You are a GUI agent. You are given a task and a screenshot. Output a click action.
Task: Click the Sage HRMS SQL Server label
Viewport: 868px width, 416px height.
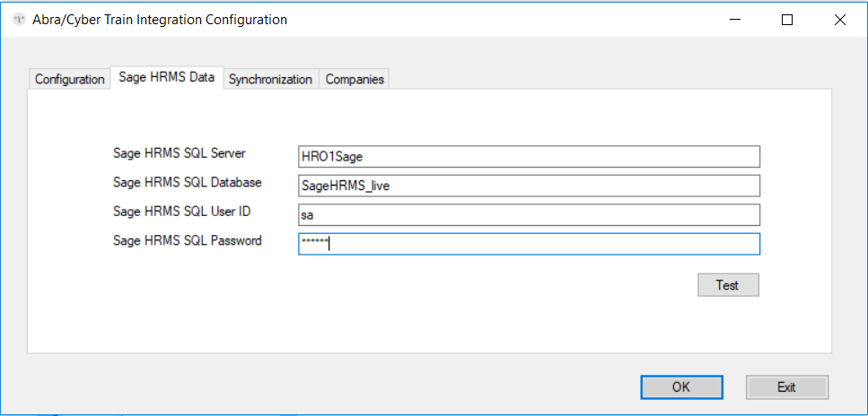click(x=180, y=153)
